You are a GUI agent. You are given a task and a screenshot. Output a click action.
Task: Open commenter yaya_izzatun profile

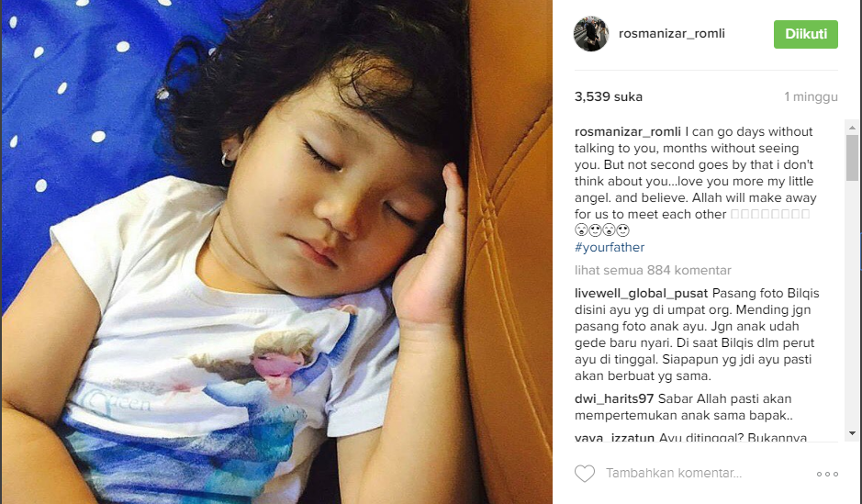(x=614, y=438)
